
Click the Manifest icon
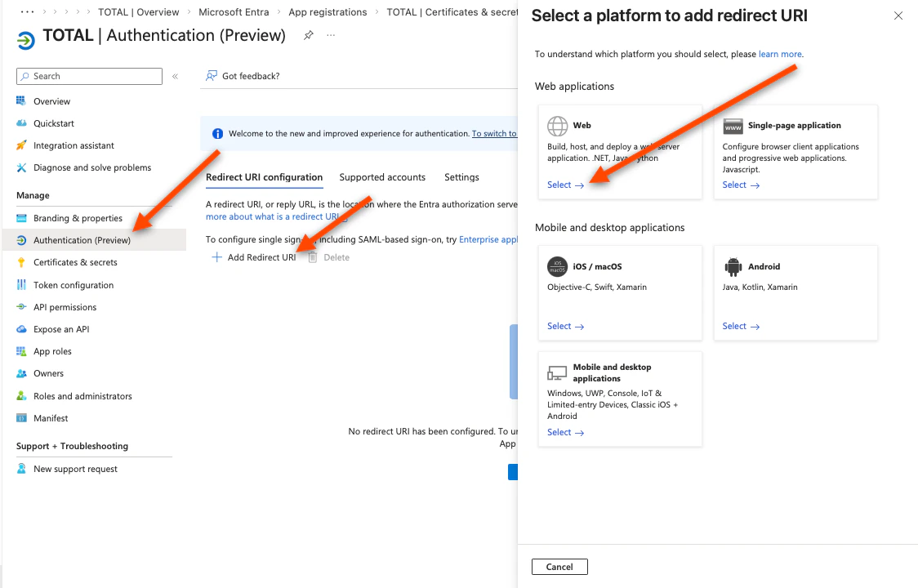[x=21, y=418]
